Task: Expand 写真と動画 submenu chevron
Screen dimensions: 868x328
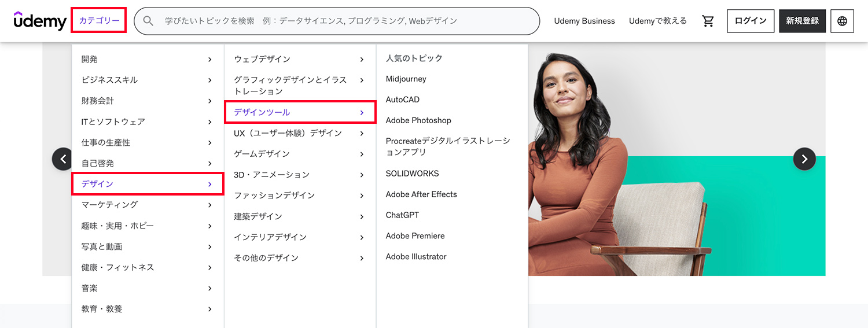Action: click(209, 246)
